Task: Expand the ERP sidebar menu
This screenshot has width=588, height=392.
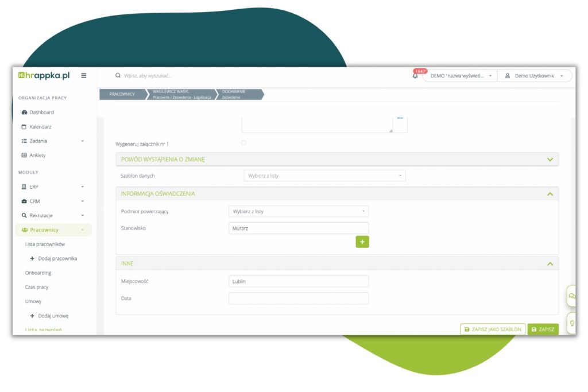Action: [52, 187]
